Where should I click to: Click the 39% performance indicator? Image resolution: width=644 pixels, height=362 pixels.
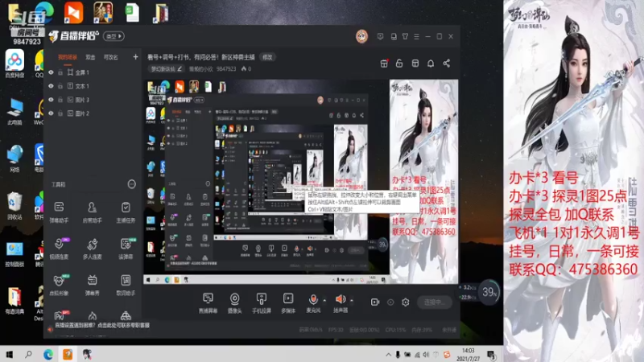click(489, 292)
